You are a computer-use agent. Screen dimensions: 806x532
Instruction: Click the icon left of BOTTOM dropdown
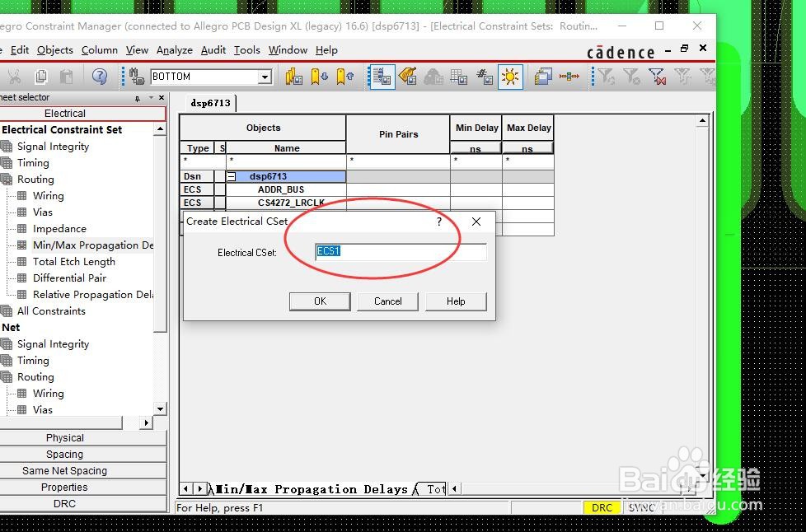pos(137,77)
